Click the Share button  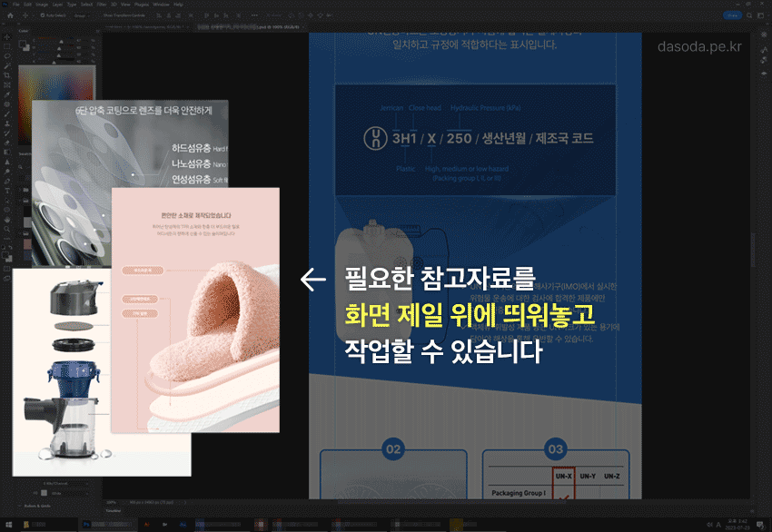tap(732, 15)
